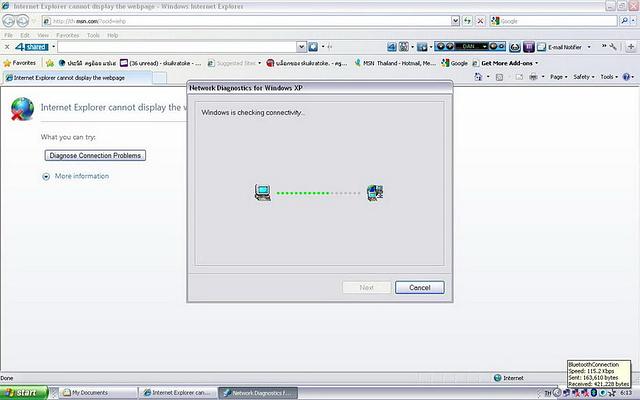Viewport: 640px width, 400px height.
Task: Click the connectivity progress dotted line
Action: point(318,193)
